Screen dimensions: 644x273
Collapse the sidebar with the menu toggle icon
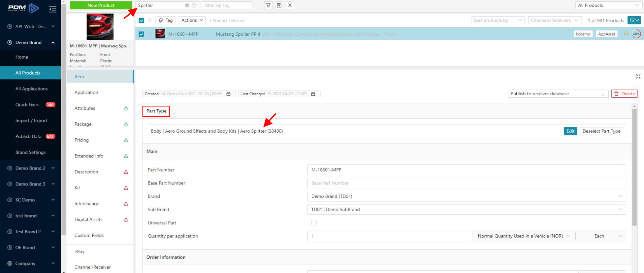point(53,9)
